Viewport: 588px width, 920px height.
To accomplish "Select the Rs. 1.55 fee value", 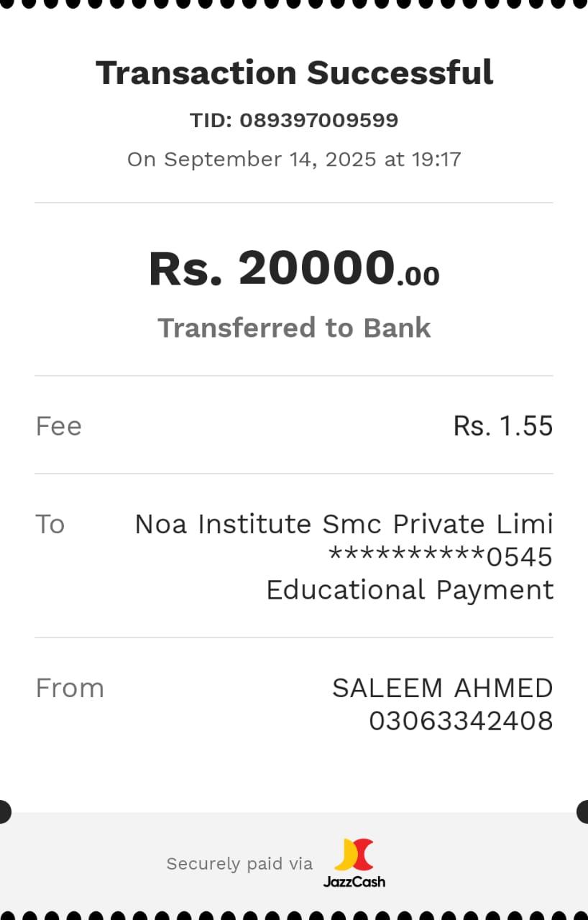I will point(502,426).
